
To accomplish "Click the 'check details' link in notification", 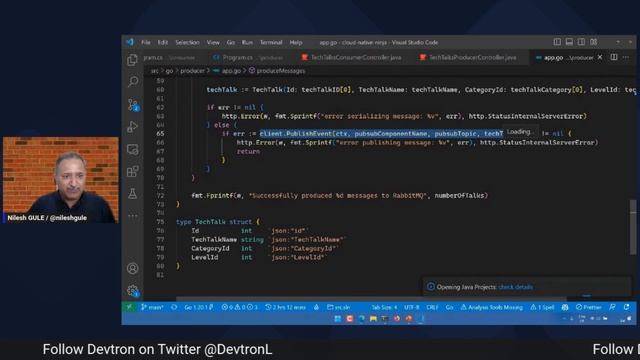I will tap(516, 287).
